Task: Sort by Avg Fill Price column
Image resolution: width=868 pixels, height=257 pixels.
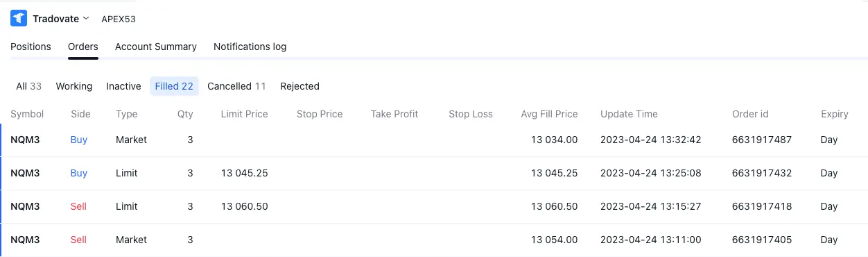Action: click(x=549, y=114)
